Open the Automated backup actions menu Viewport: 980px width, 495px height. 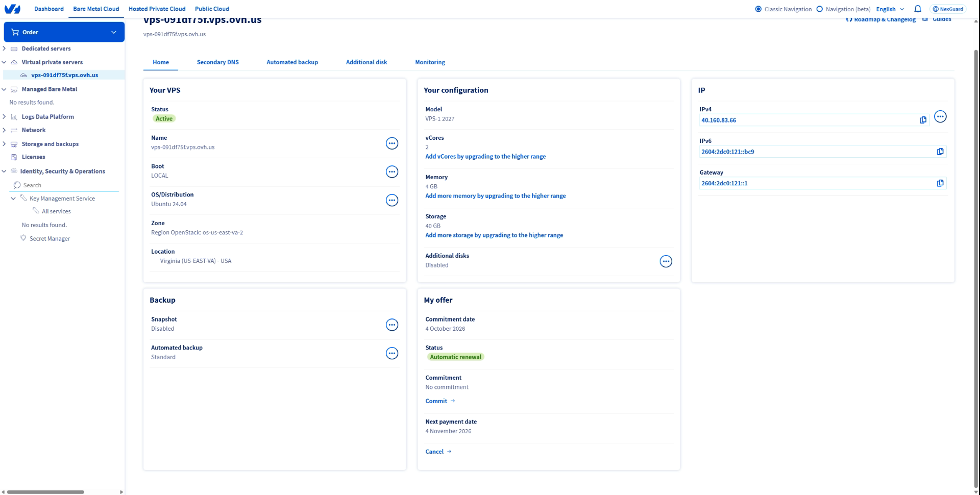[x=392, y=354]
